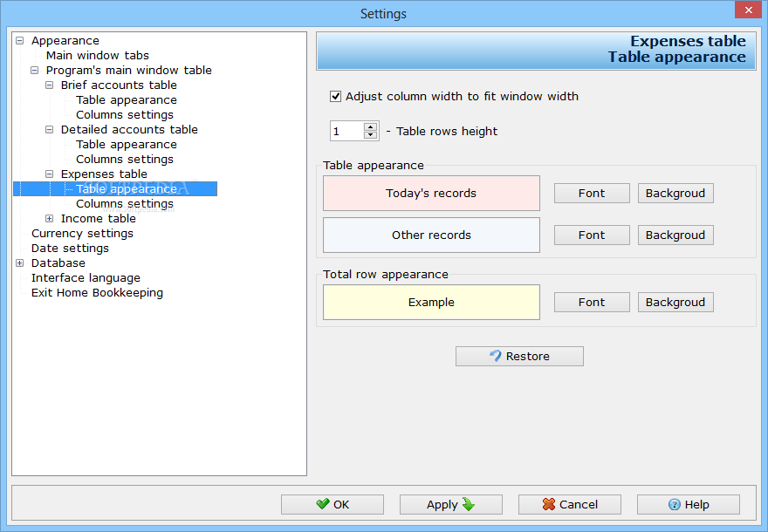The height and width of the screenshot is (532, 768).
Task: Open Backgroud picker for Today's records
Action: [x=675, y=194]
